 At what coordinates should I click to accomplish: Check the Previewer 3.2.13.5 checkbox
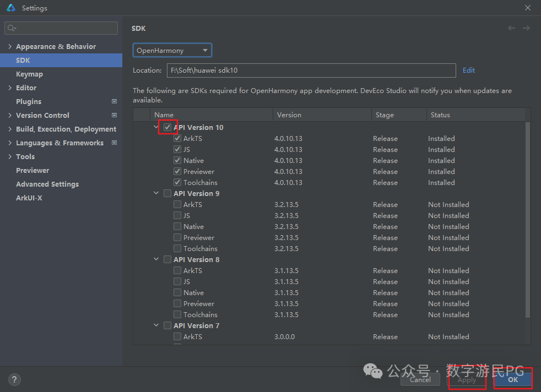tap(177, 237)
